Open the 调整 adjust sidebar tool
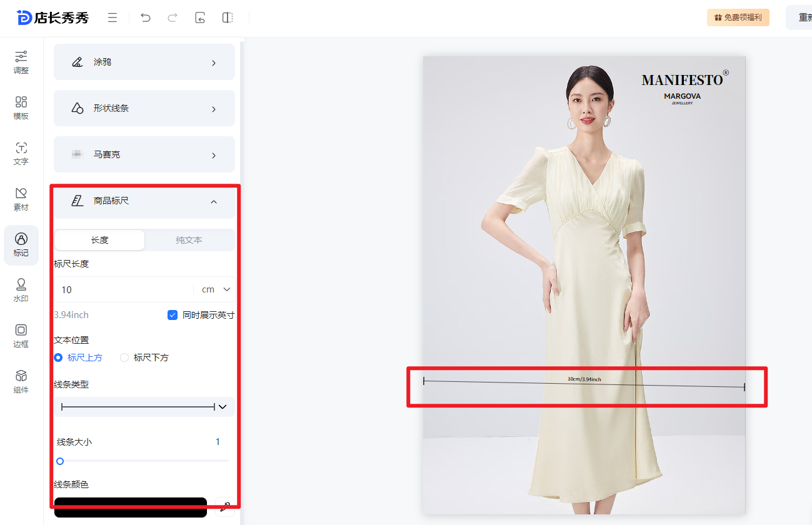 point(21,62)
